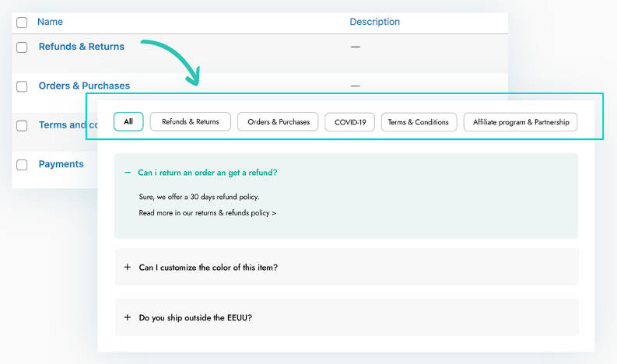Filter FAQs by Orders & Purchases tab
The height and width of the screenshot is (364, 617).
[x=278, y=122]
